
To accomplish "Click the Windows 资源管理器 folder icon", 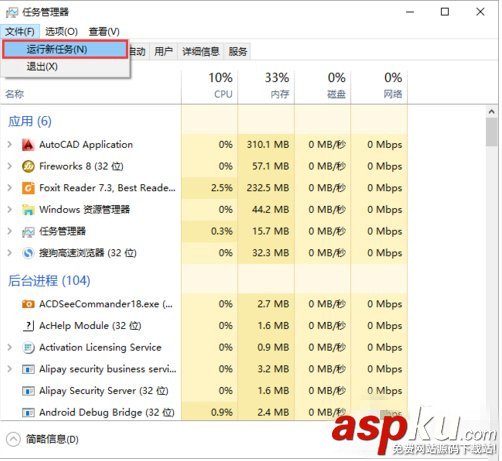I will pyautogui.click(x=28, y=210).
